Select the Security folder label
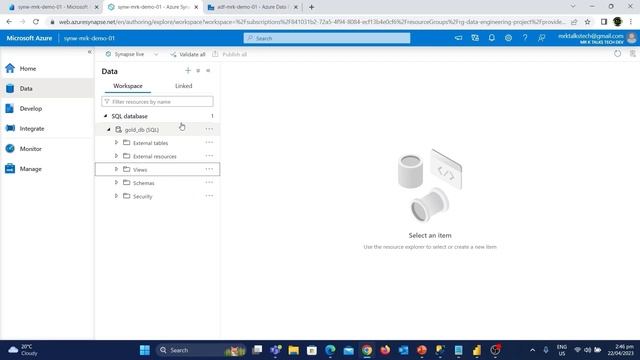 click(x=142, y=196)
